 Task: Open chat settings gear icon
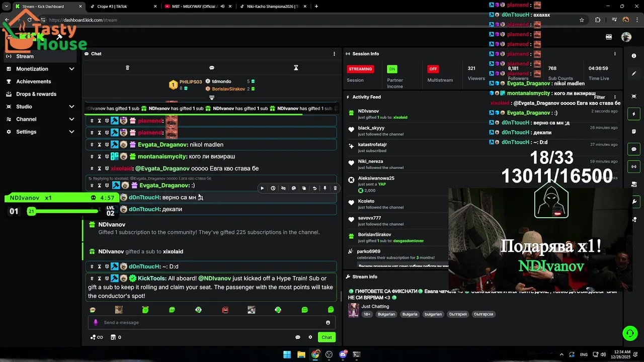point(310,337)
